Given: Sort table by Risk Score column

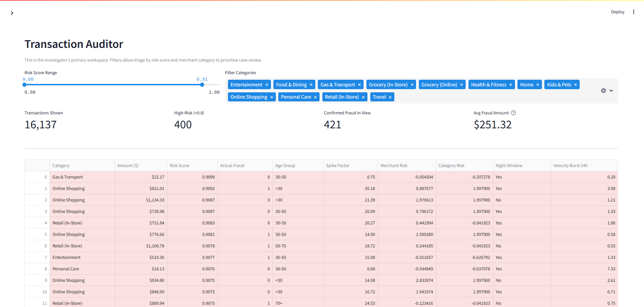Looking at the screenshot, I should (192, 165).
